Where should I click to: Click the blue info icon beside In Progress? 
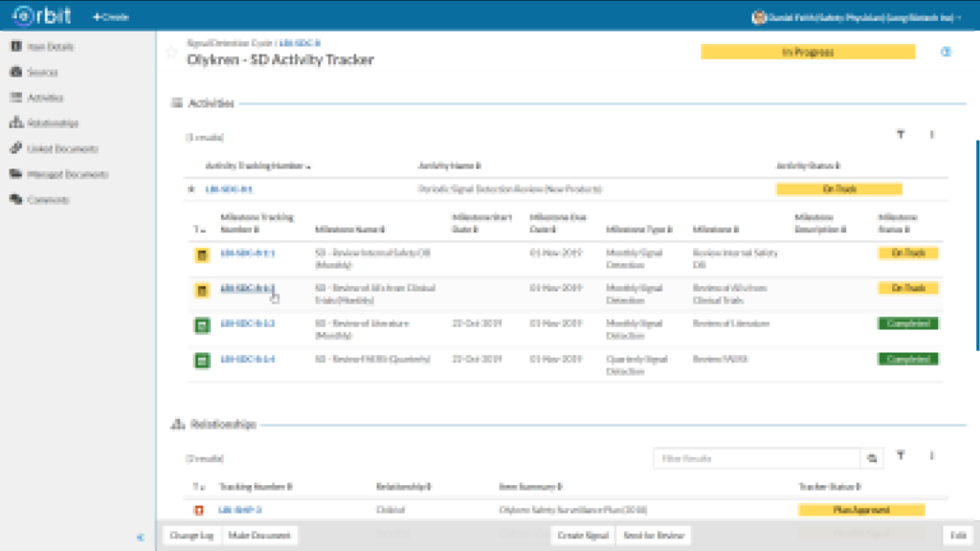[946, 52]
